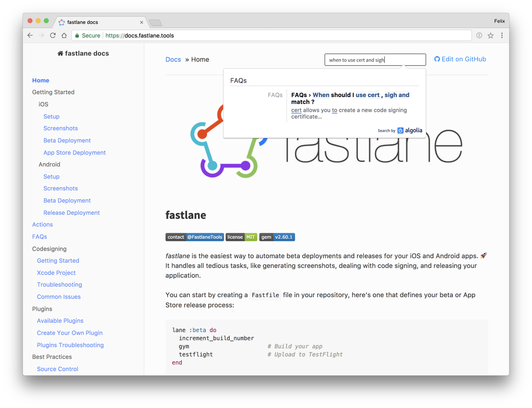The height and width of the screenshot is (408, 532).
Task: Click the docs search input field
Action: (x=375, y=60)
